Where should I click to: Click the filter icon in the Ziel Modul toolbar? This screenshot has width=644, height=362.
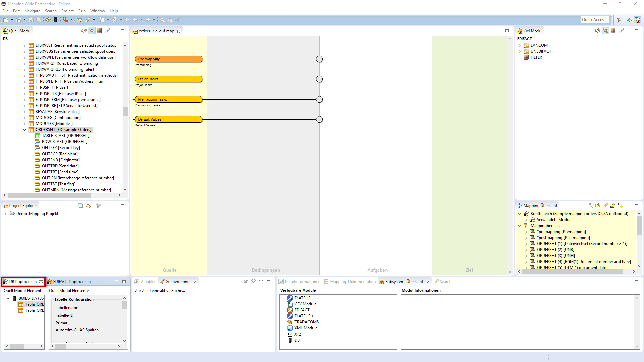(x=613, y=31)
